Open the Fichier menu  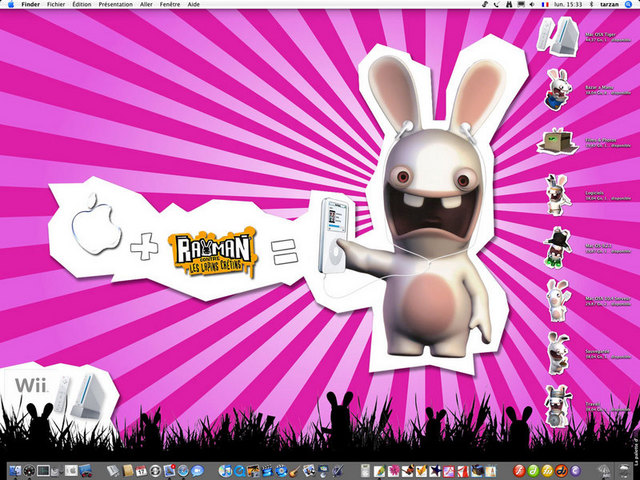click(x=56, y=4)
